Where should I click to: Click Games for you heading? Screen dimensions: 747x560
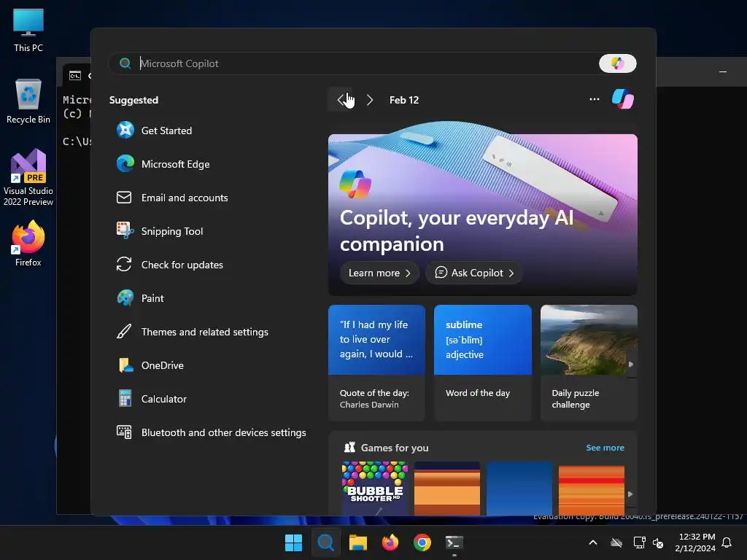(395, 448)
